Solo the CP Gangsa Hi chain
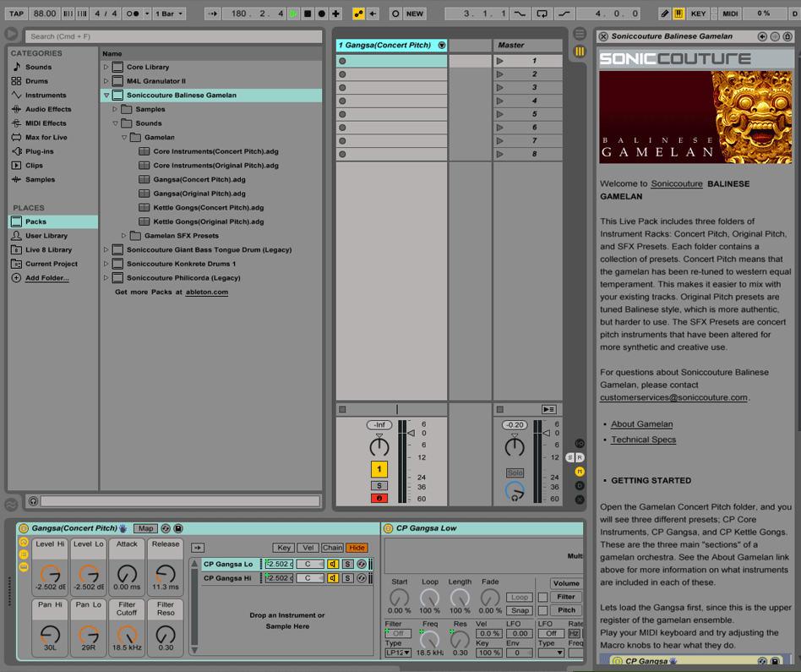801x672 pixels. 347,578
